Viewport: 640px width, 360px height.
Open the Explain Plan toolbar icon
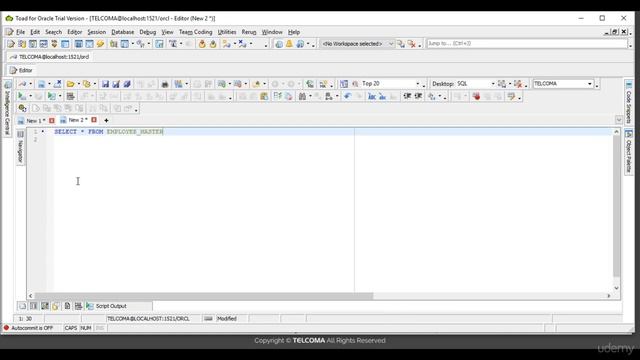coord(70,96)
